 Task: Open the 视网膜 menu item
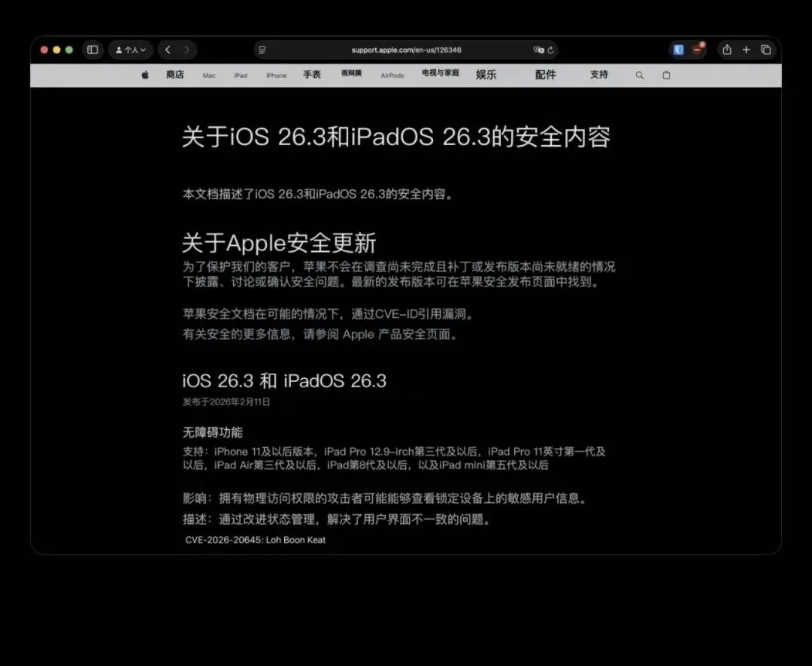point(351,73)
